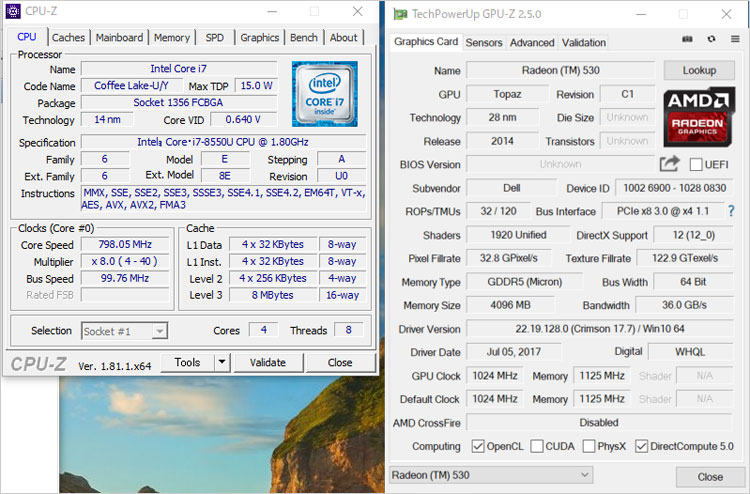Image resolution: width=750 pixels, height=494 pixels.
Task: Click the GPU name field Radeon (TM) 530
Action: [x=561, y=70]
